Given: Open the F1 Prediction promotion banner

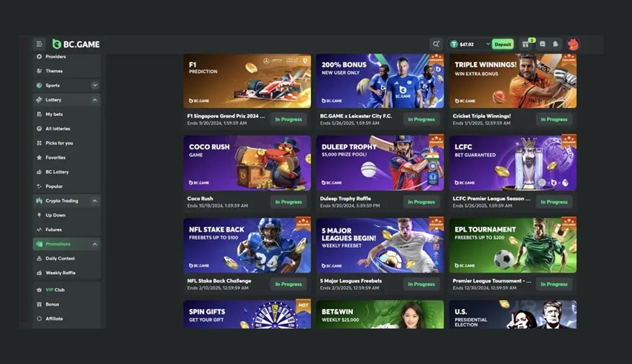Looking at the screenshot, I should (247, 81).
